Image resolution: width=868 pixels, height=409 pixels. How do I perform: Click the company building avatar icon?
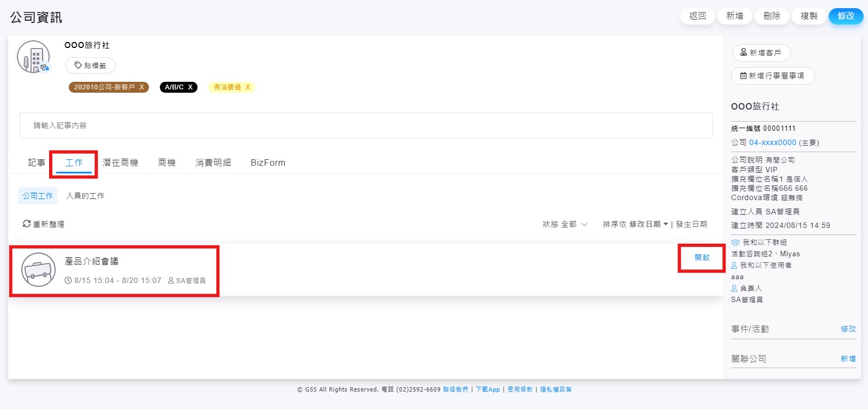click(x=33, y=57)
